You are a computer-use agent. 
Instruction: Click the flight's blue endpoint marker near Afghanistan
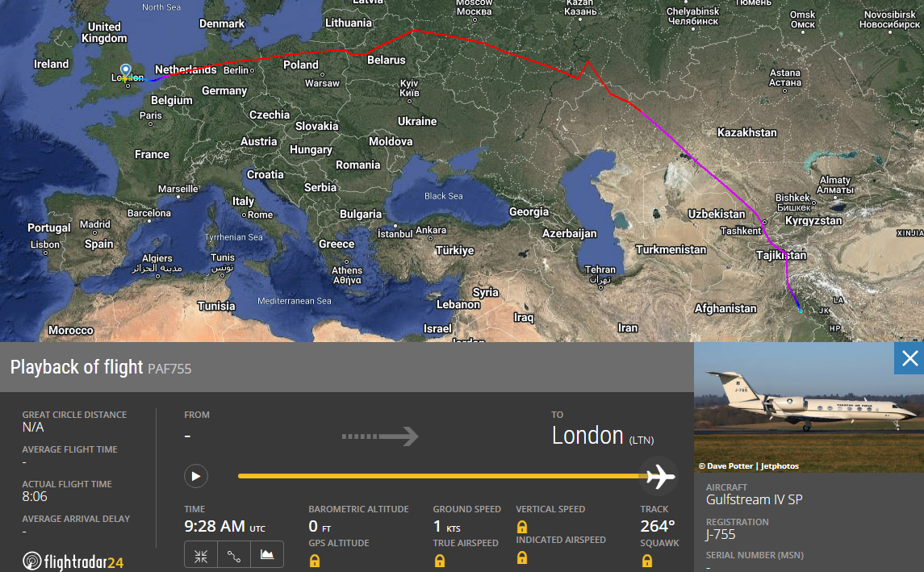(800, 311)
